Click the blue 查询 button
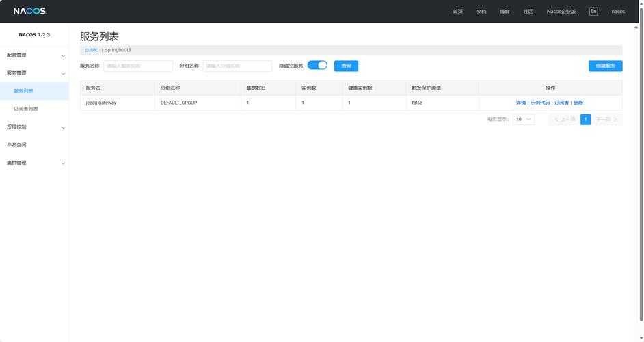Image resolution: width=644 pixels, height=342 pixels. (346, 66)
